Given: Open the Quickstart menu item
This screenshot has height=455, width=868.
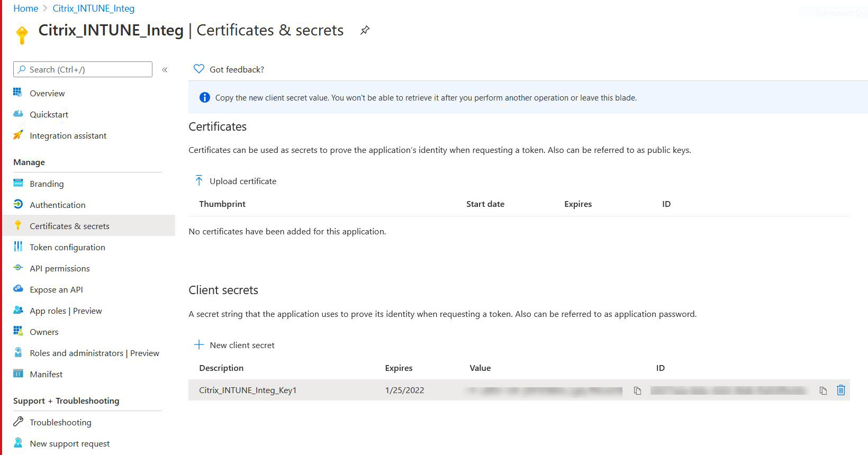Looking at the screenshot, I should [x=49, y=114].
